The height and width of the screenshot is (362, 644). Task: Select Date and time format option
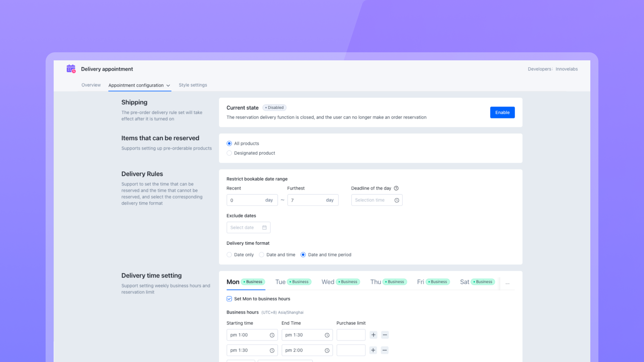[262, 255]
